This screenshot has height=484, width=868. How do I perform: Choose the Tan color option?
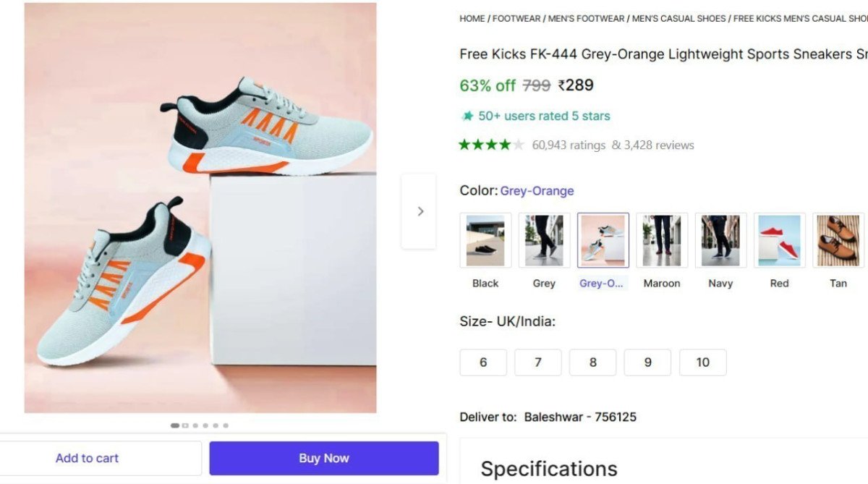coord(838,239)
